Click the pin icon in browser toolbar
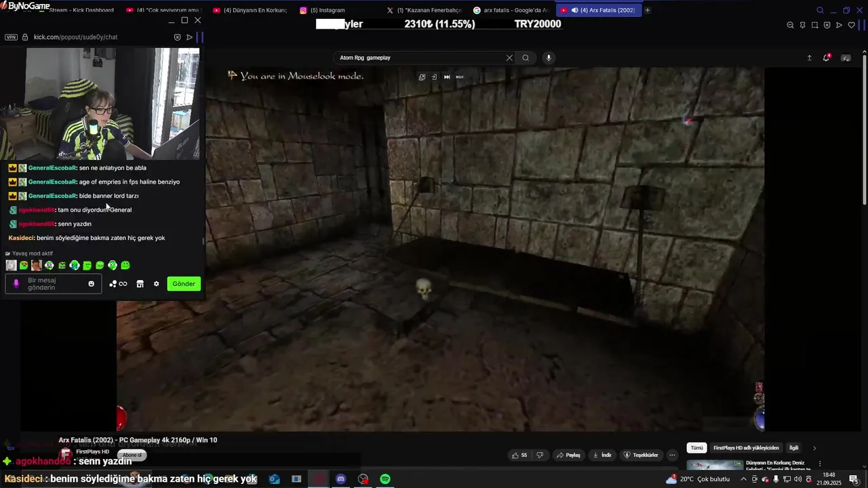 pyautogui.click(x=802, y=25)
